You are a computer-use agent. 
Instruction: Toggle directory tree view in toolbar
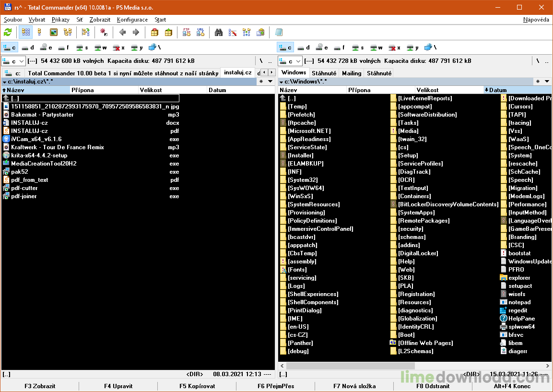(68, 33)
